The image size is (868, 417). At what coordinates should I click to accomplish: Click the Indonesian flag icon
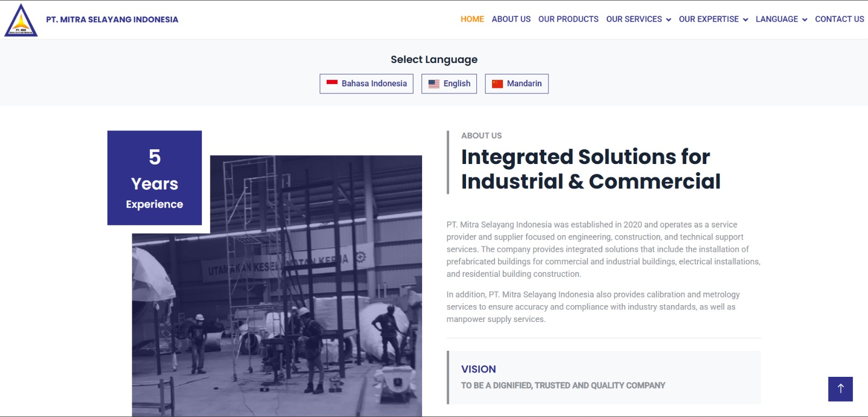(332, 84)
